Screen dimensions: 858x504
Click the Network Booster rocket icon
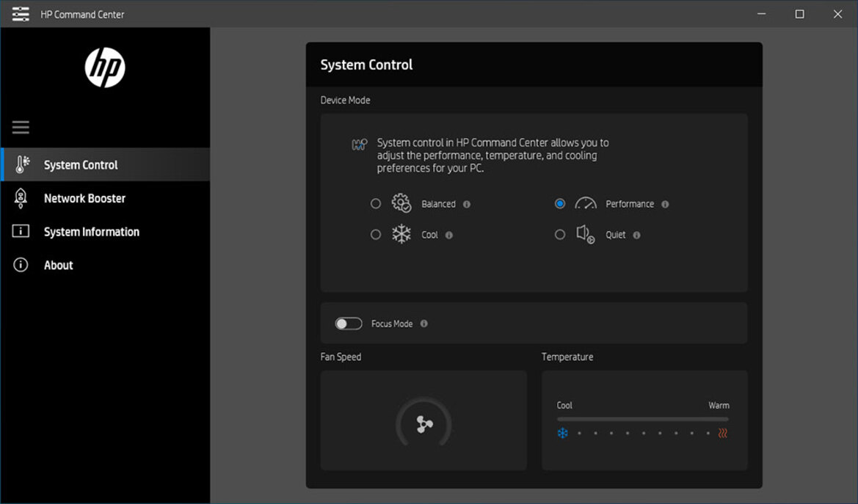tap(21, 198)
